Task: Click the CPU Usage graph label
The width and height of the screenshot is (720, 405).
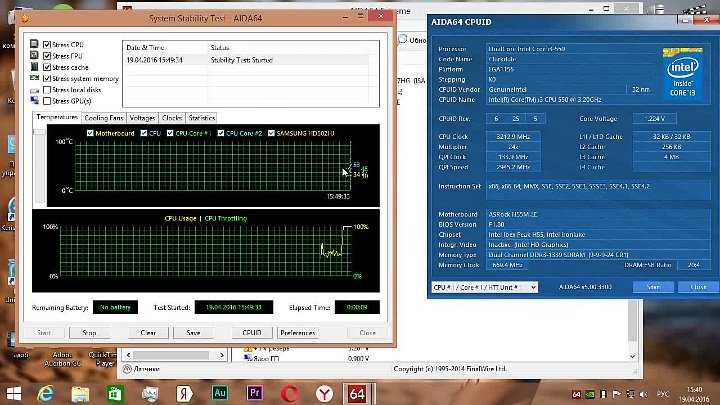Action: coord(180,218)
